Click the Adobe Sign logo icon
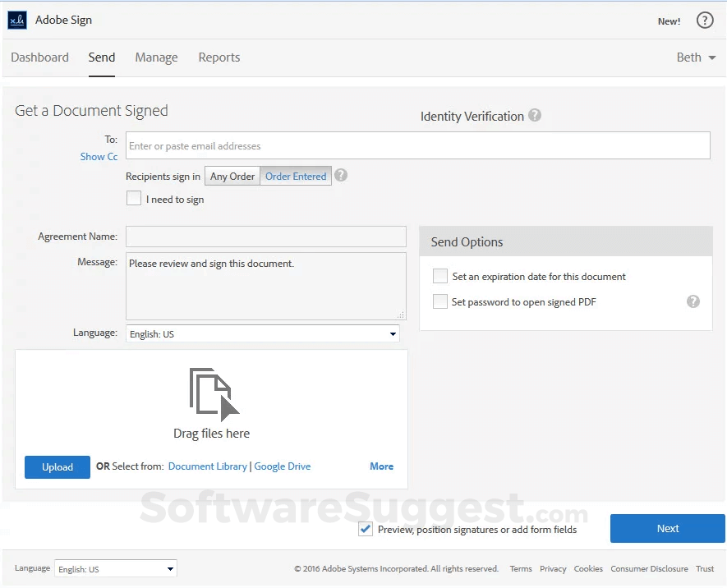The width and height of the screenshot is (727, 588). (18, 20)
